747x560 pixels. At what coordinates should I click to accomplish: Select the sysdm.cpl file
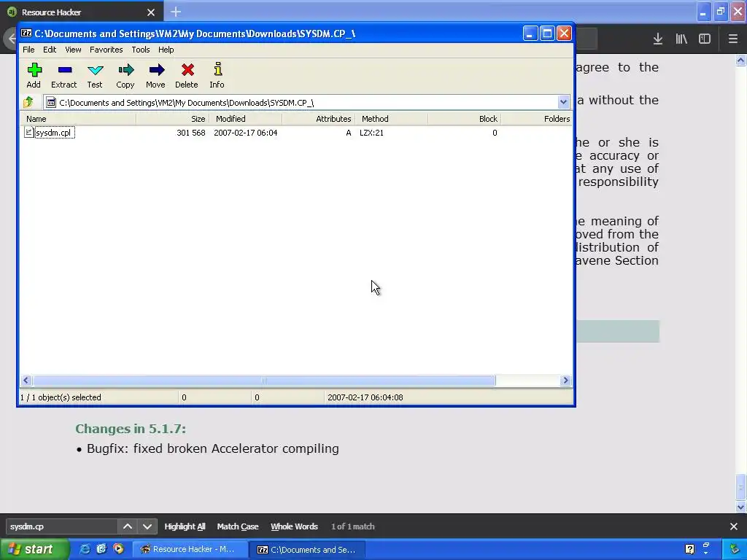click(50, 133)
